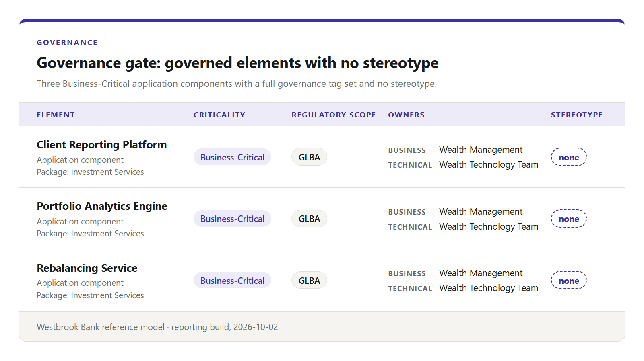Click the GLBA tag for Portfolio Analytics Engine
The height and width of the screenshot is (361, 644).
point(309,219)
